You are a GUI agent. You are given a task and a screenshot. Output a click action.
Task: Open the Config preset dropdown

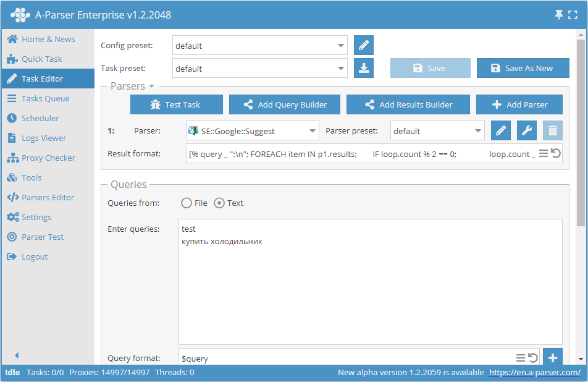click(x=342, y=46)
